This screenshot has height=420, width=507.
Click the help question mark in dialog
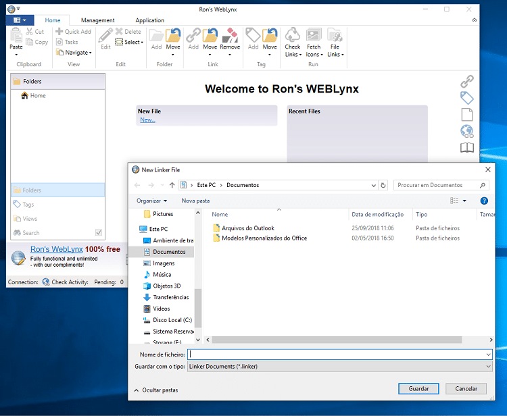[x=484, y=201]
